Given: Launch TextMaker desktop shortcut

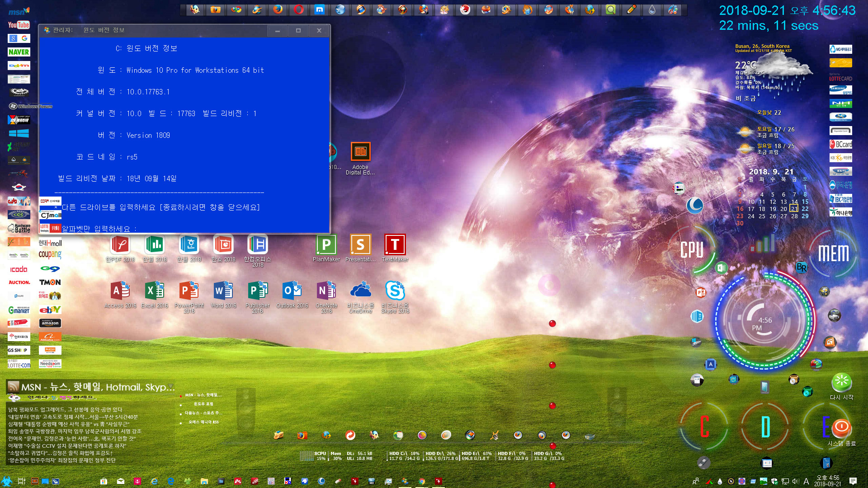Looking at the screenshot, I should 395,249.
